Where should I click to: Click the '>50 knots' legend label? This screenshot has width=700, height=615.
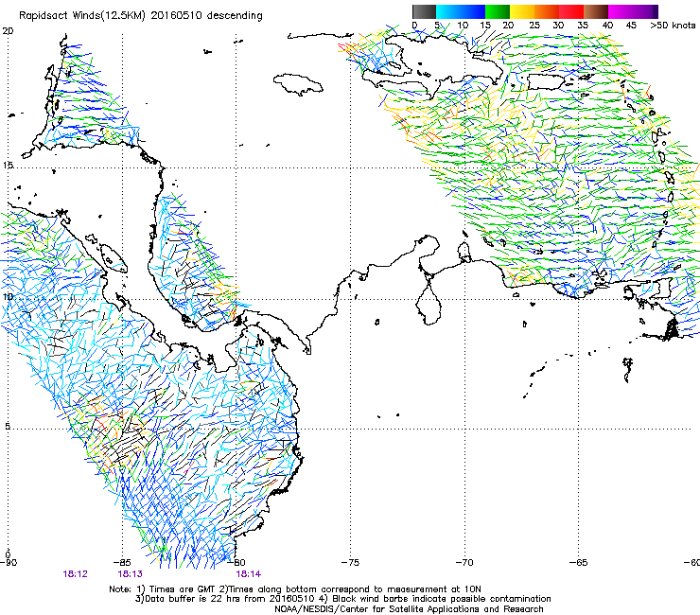[x=673, y=26]
